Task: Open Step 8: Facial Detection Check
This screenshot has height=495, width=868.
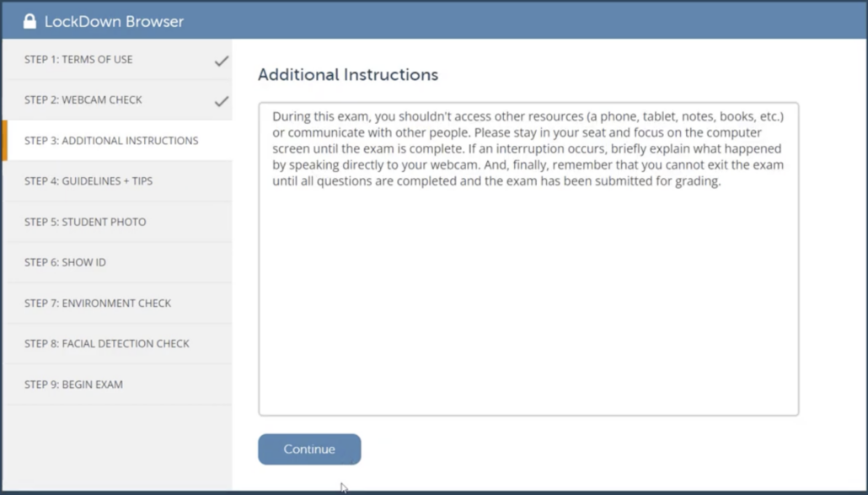Action: (117, 344)
